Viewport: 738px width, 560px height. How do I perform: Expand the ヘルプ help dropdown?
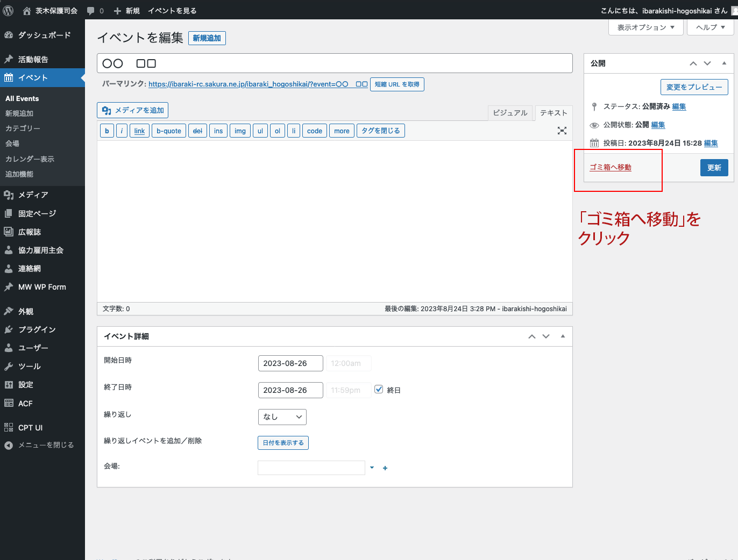[710, 27]
